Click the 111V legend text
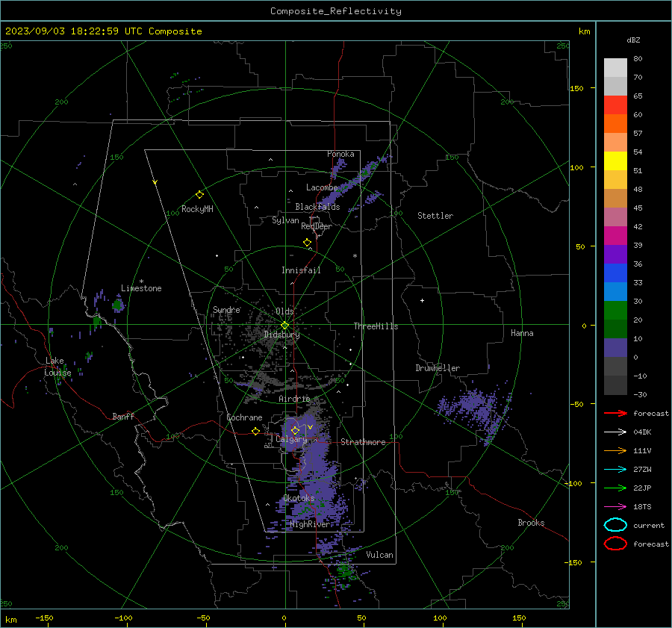The image size is (672, 628). click(642, 450)
